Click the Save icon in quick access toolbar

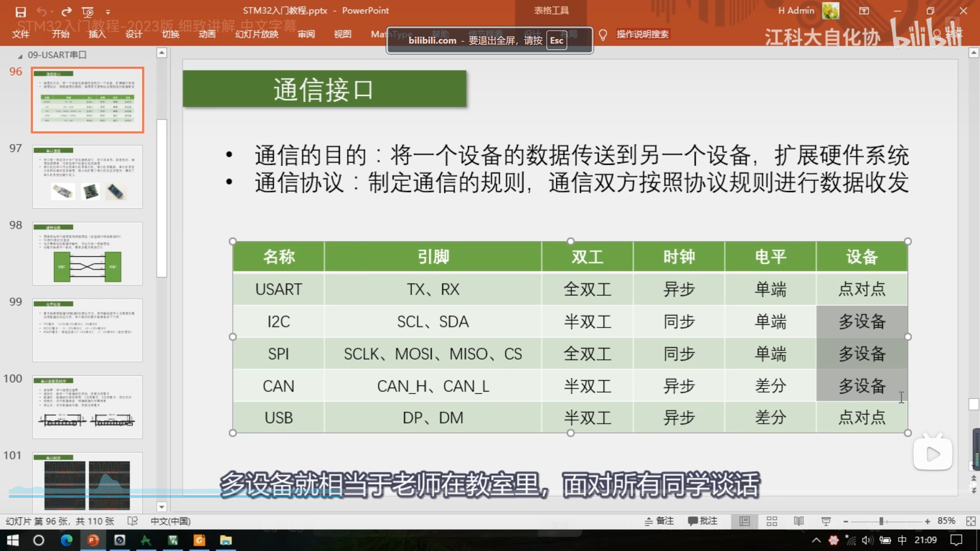click(21, 12)
